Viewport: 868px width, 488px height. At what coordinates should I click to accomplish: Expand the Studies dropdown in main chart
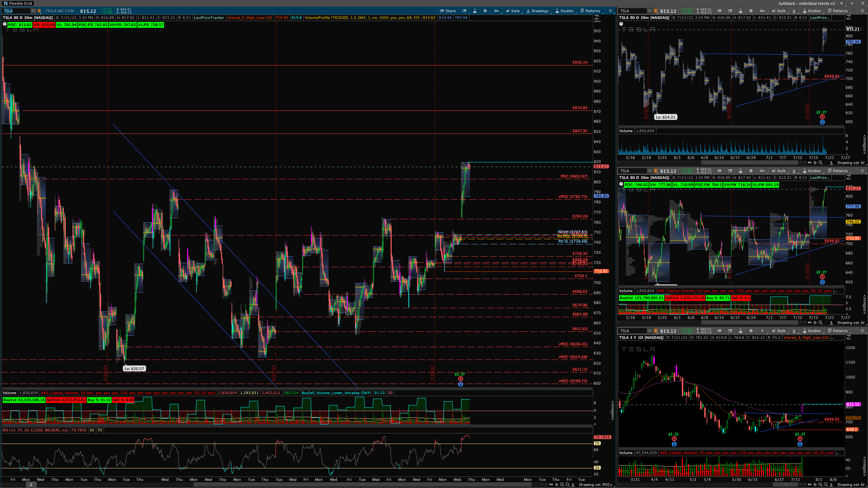[565, 11]
